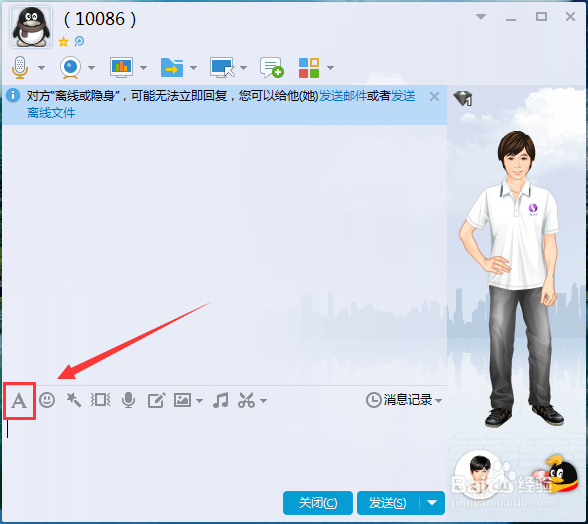This screenshot has height=524, width=588.
Task: Expand presentation options dropdown arrow
Action: tap(143, 68)
